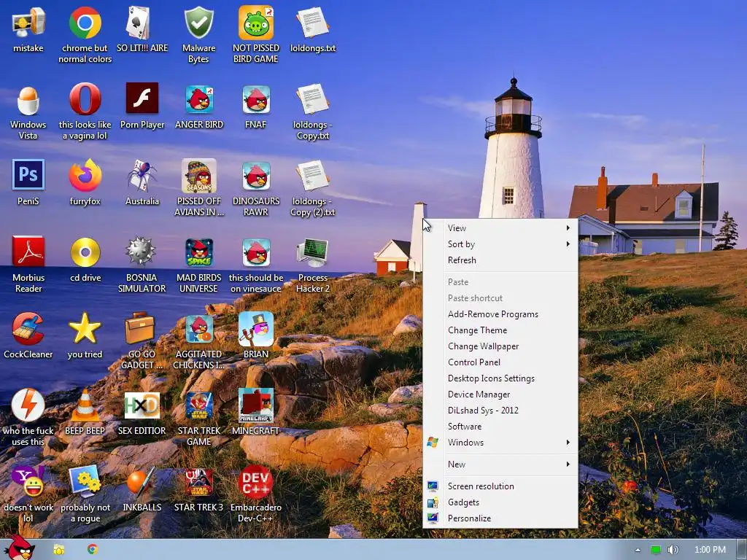Viewport: 747px width, 560px height.
Task: Open Screen resolution settings
Action: click(500, 486)
